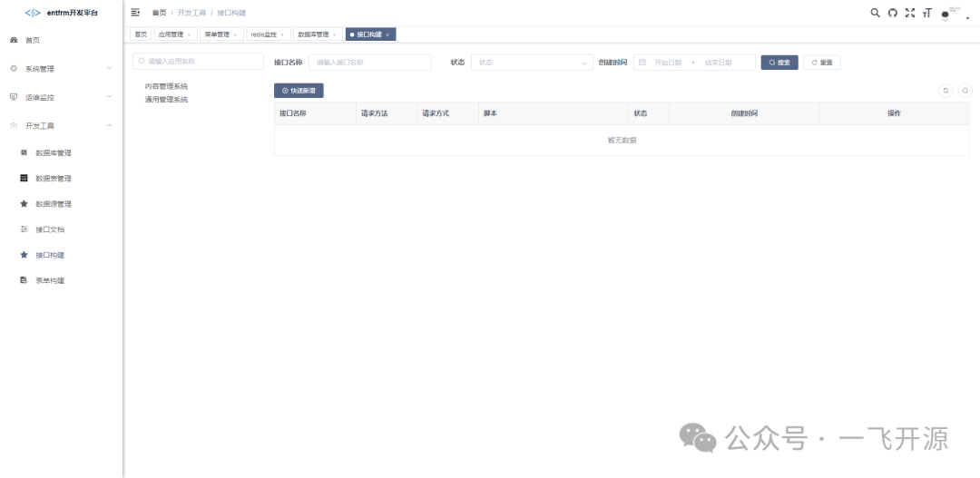Open the top bar search icon

point(875,13)
